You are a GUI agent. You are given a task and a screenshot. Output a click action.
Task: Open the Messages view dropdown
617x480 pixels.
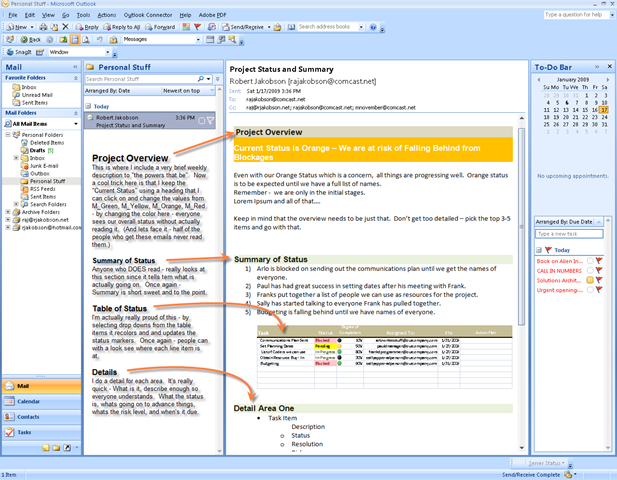click(x=198, y=39)
